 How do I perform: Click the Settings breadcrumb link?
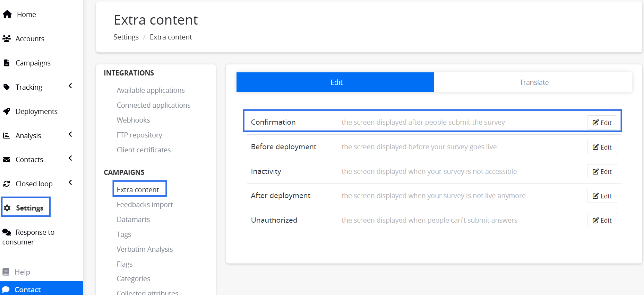pyautogui.click(x=126, y=37)
